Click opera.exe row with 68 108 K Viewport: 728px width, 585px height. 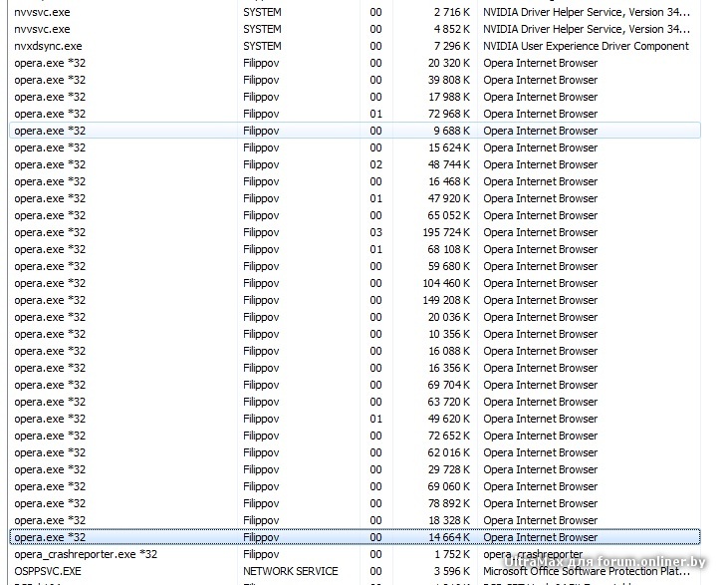click(x=355, y=249)
